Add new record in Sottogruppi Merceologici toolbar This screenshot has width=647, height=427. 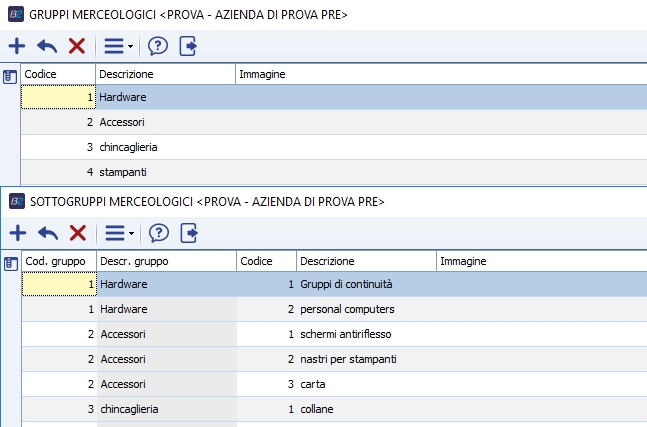(17, 232)
